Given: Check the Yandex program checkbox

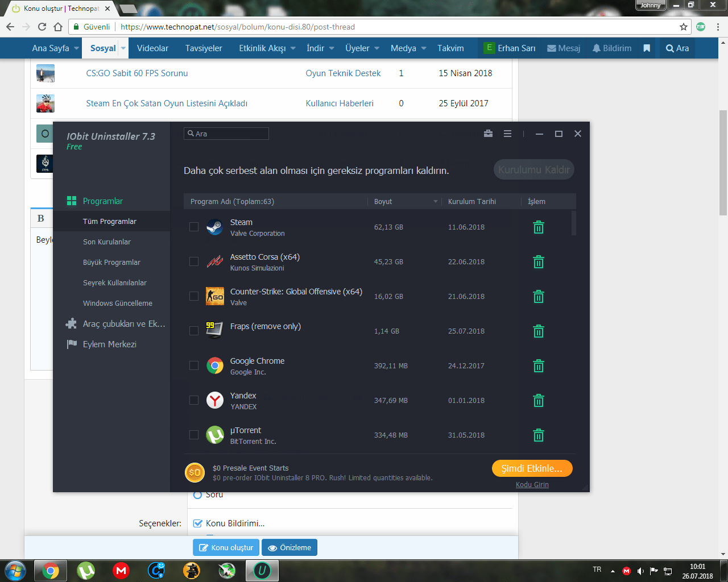Looking at the screenshot, I should coord(194,401).
